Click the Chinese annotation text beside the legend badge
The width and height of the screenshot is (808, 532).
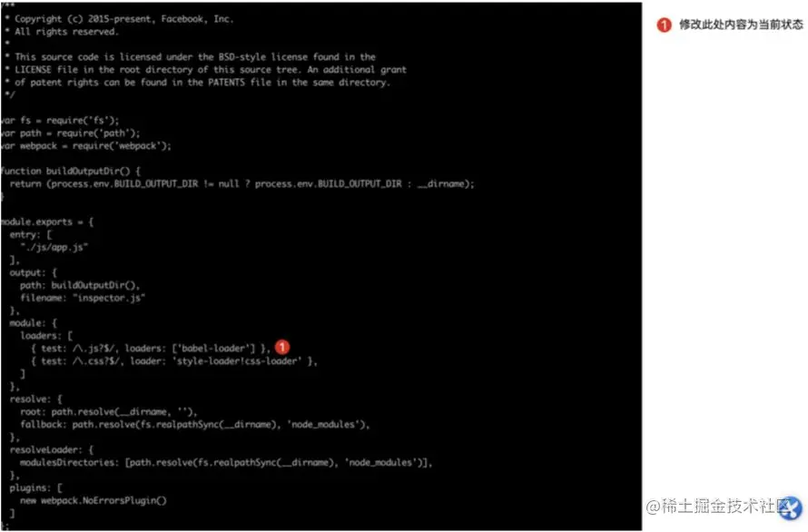(741, 25)
